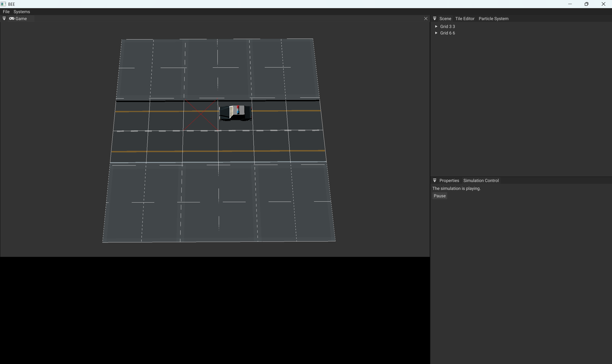Pause the running simulation
The image size is (612, 364).
(x=439, y=196)
